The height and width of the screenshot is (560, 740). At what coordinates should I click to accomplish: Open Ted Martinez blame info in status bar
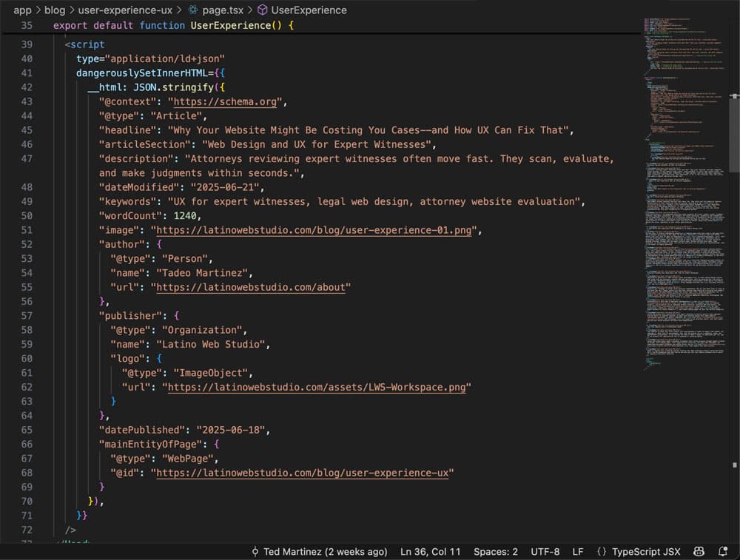(x=325, y=552)
